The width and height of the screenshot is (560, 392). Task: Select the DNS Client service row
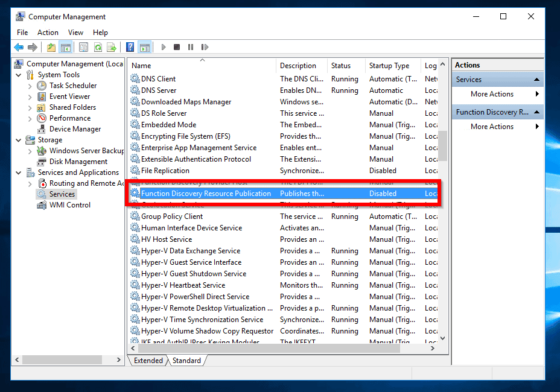pyautogui.click(x=284, y=79)
